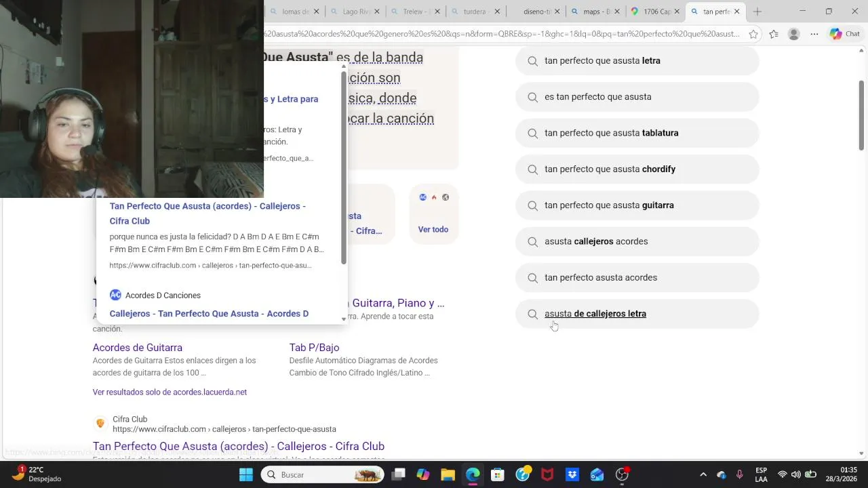Open Task View on the taskbar
868x488 pixels.
click(399, 474)
